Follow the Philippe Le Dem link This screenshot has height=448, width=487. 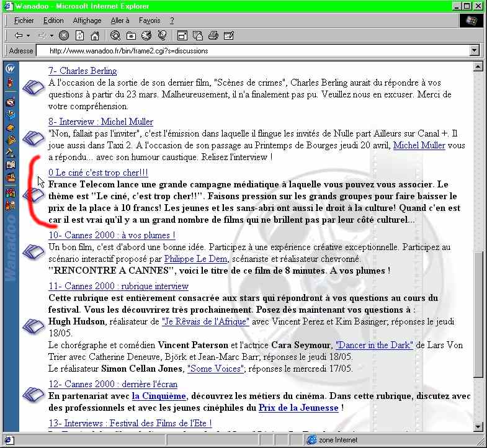[x=195, y=259]
